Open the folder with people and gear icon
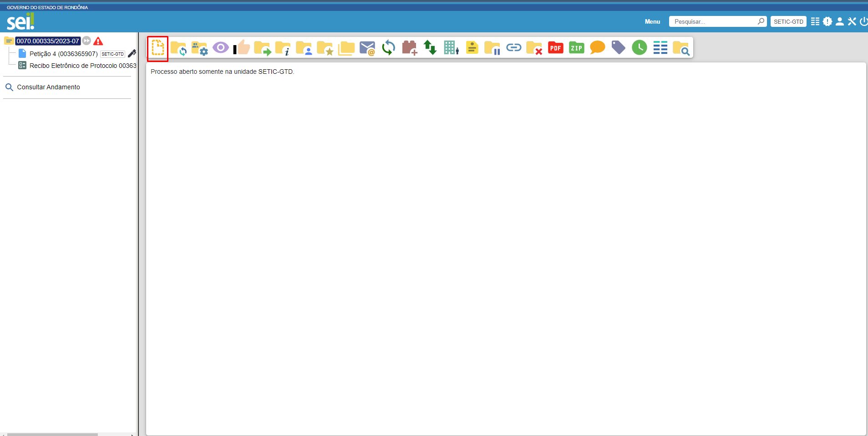The width and height of the screenshot is (868, 436). click(x=200, y=48)
